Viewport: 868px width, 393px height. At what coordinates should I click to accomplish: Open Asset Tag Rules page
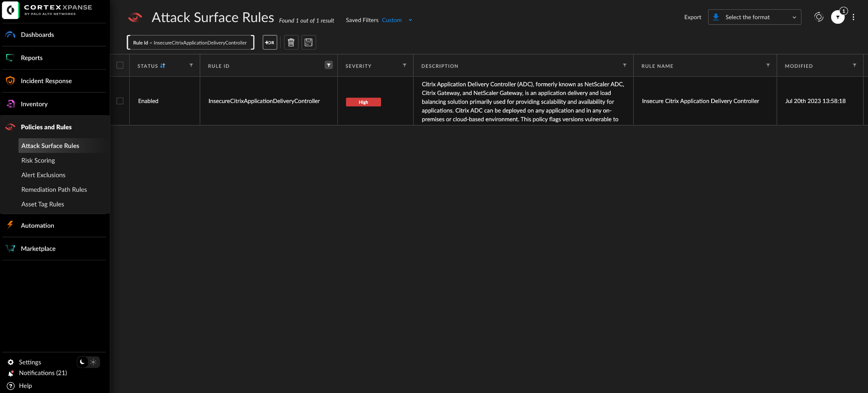click(42, 204)
